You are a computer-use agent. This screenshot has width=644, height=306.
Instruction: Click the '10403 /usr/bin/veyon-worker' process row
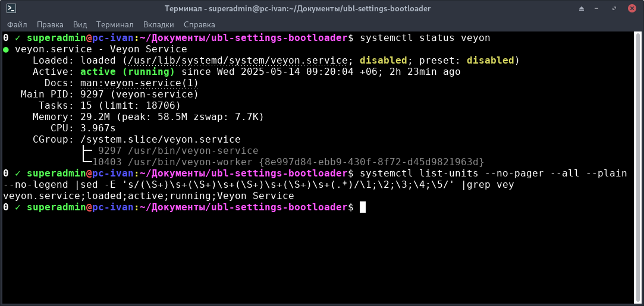[288, 162]
